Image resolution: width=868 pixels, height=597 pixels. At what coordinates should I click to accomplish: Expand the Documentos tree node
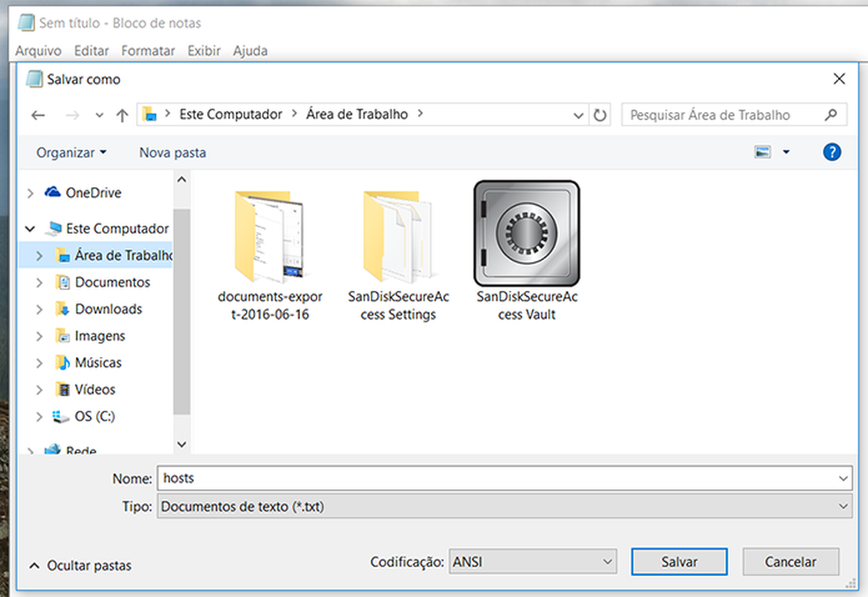click(40, 282)
